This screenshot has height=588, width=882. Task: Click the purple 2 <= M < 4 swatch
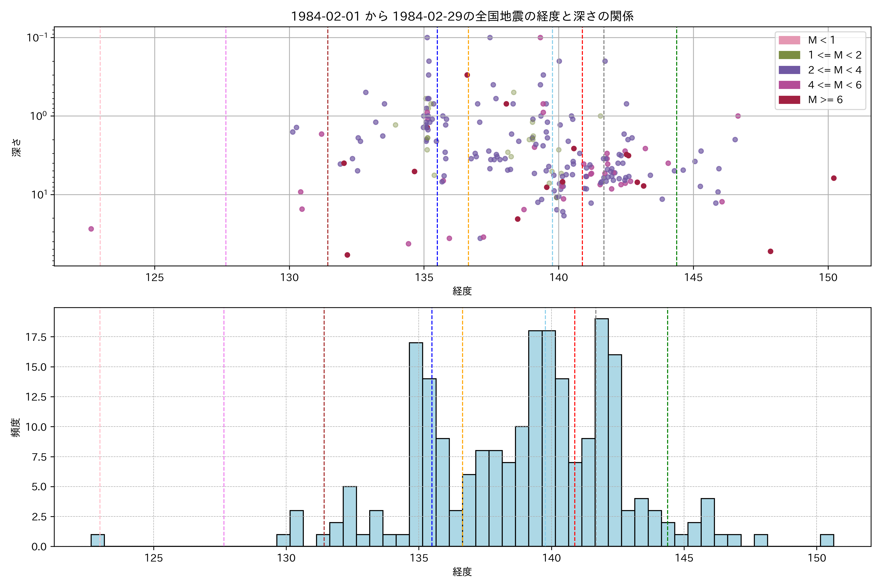pyautogui.click(x=789, y=70)
